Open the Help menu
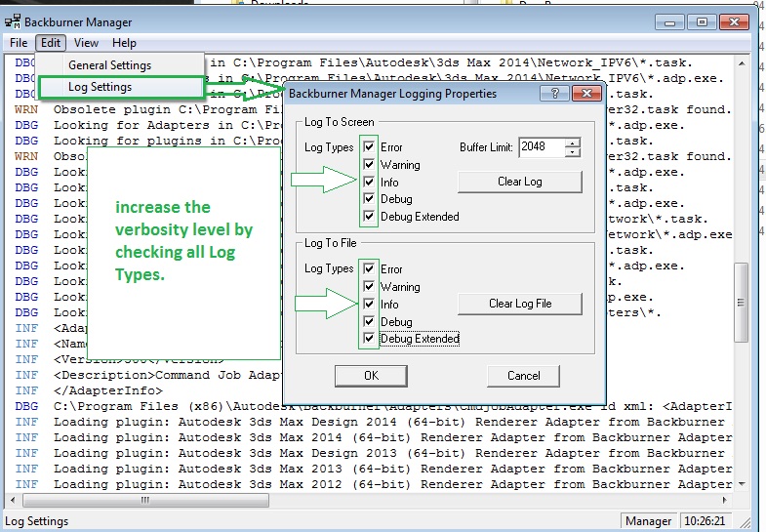The image size is (766, 532). (124, 43)
